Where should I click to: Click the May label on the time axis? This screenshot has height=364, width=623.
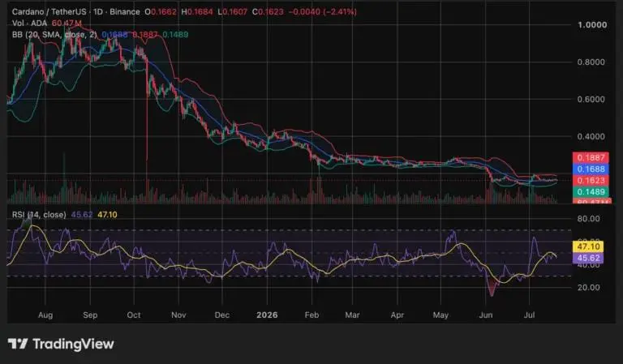[x=440, y=315]
